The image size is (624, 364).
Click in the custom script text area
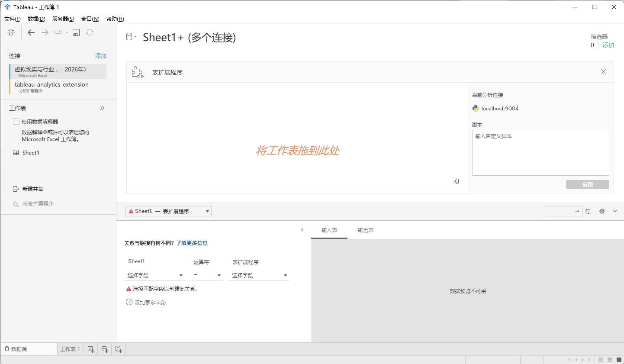tap(540, 153)
